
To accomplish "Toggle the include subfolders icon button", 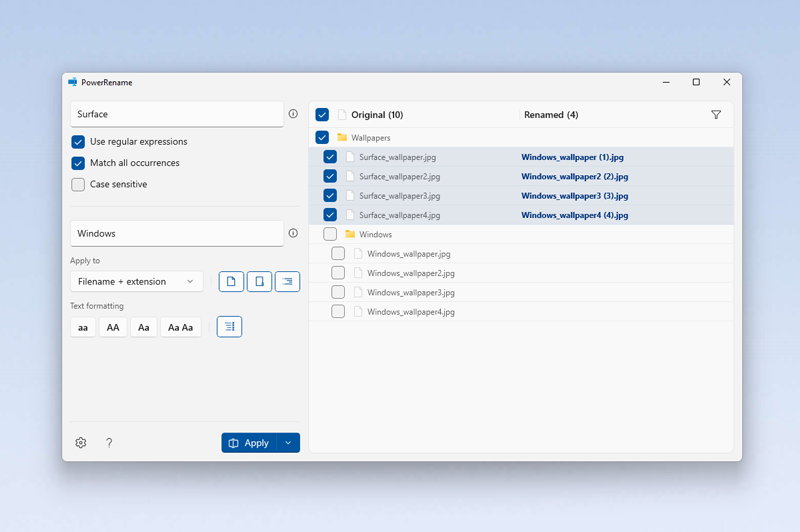I will click(x=287, y=282).
